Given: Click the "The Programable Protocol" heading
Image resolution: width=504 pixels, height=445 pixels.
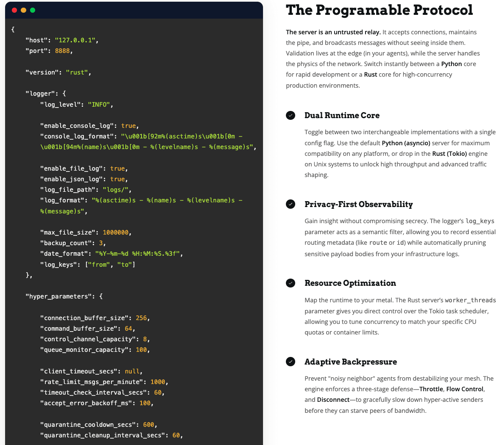Looking at the screenshot, I should coord(379,10).
